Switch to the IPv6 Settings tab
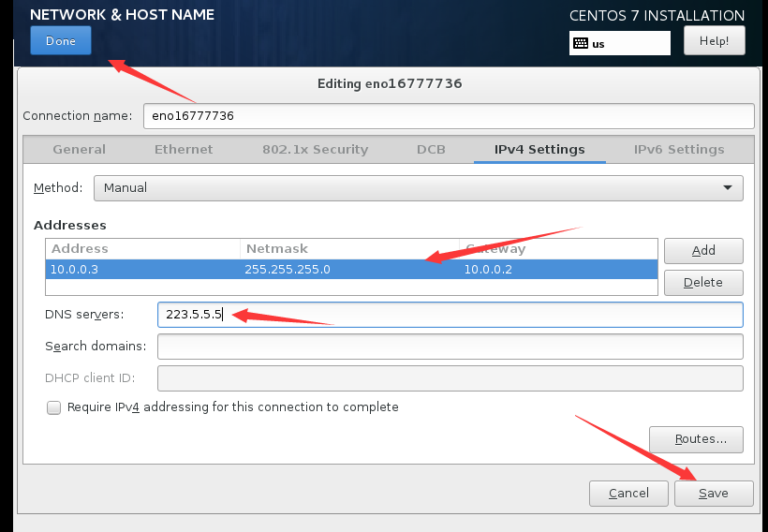 [x=679, y=150]
